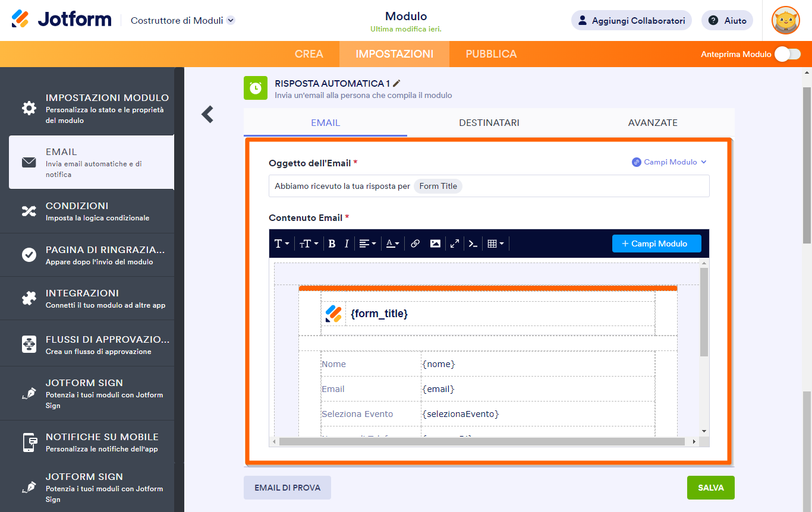
Task: Open the text alignment dropdown
Action: click(x=367, y=244)
